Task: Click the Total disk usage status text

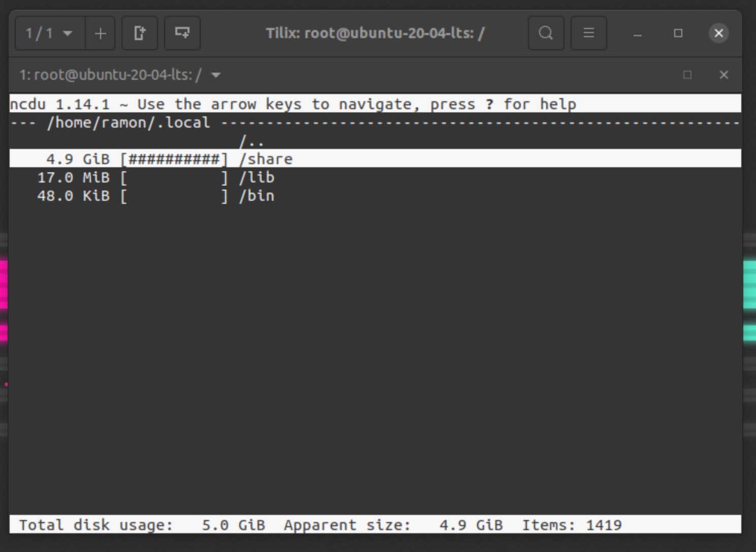Action: click(142, 525)
